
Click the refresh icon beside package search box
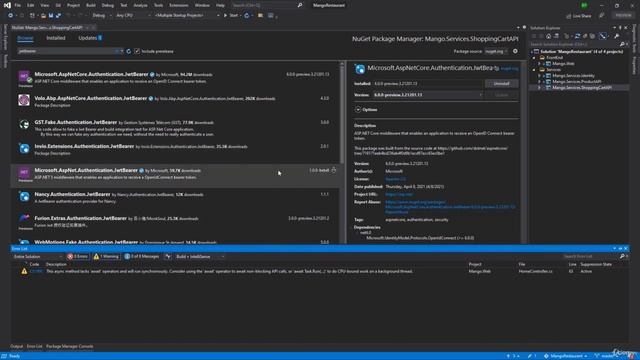tap(129, 51)
